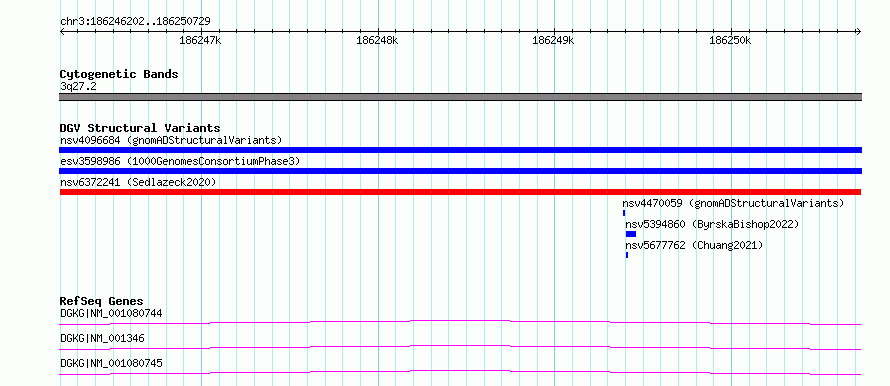Select the tiny blue mark under nsv4470059
This screenshot has height=386, width=890.
point(624,213)
